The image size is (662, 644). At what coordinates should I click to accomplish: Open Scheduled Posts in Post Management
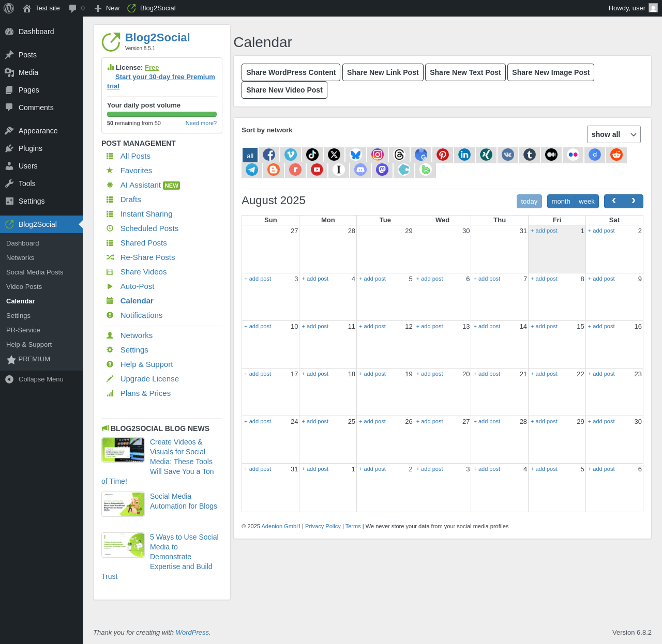click(149, 228)
